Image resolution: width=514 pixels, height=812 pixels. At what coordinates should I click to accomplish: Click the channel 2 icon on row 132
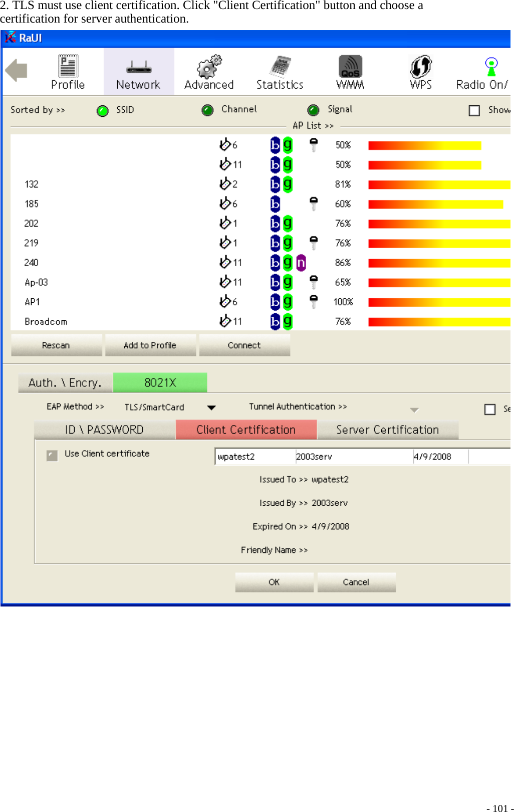click(225, 183)
